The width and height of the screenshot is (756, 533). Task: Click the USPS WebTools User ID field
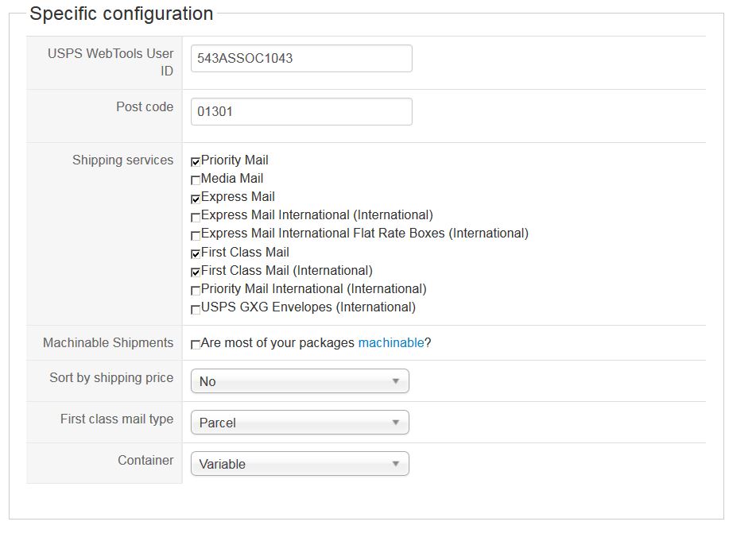tap(301, 58)
